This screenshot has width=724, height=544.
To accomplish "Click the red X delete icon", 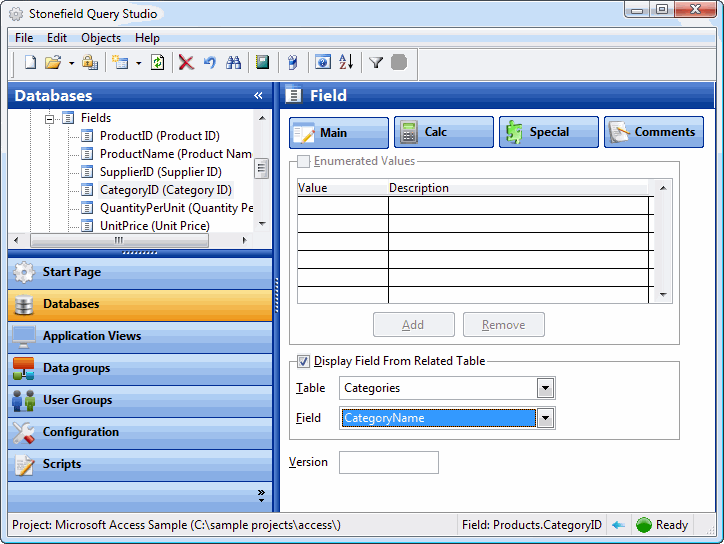I will (186, 63).
